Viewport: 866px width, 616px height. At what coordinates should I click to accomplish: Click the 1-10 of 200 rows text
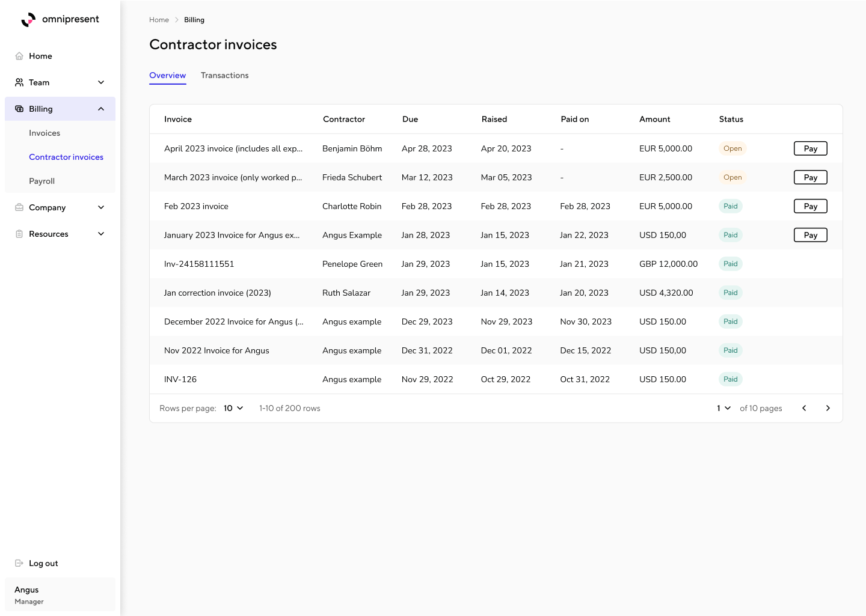pyautogui.click(x=290, y=408)
